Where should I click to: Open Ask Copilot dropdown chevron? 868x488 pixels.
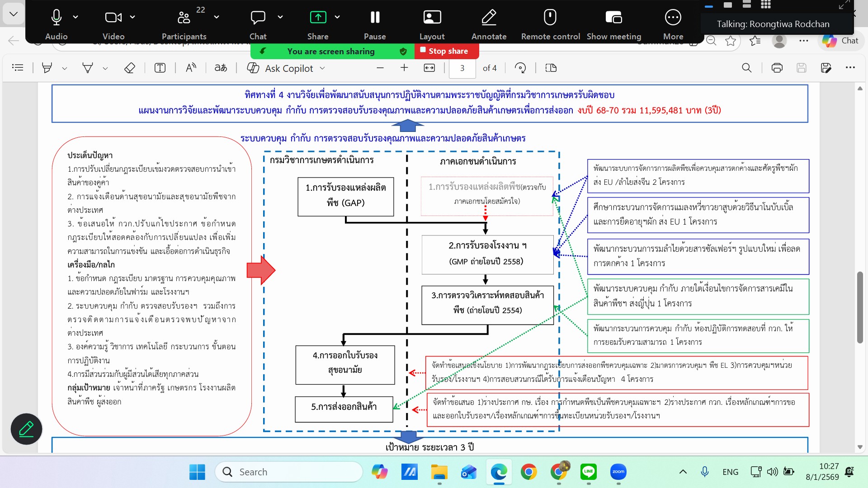pyautogui.click(x=322, y=68)
